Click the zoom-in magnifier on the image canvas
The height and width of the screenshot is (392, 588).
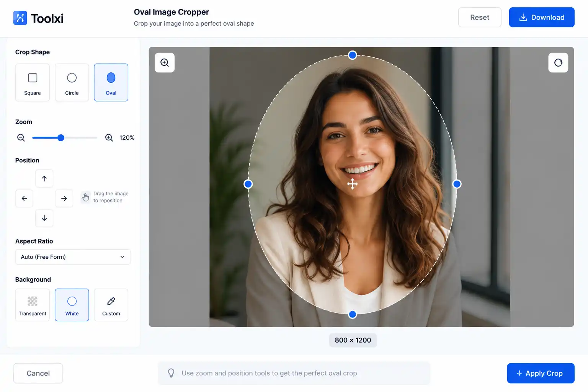click(165, 63)
